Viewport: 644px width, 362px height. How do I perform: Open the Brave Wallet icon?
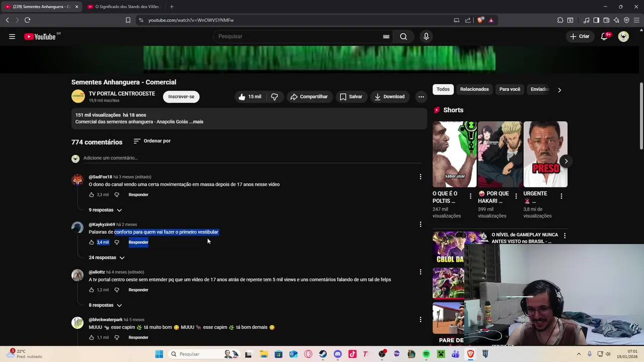click(x=606, y=20)
